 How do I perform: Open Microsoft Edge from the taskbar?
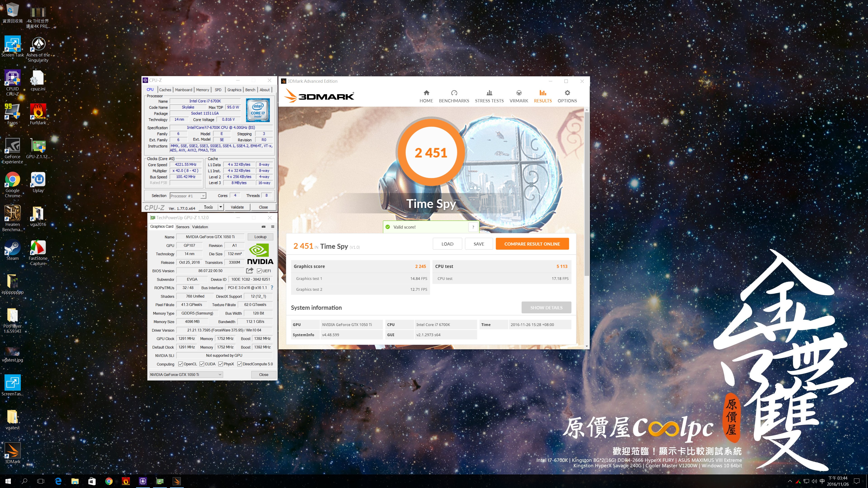coord(58,481)
